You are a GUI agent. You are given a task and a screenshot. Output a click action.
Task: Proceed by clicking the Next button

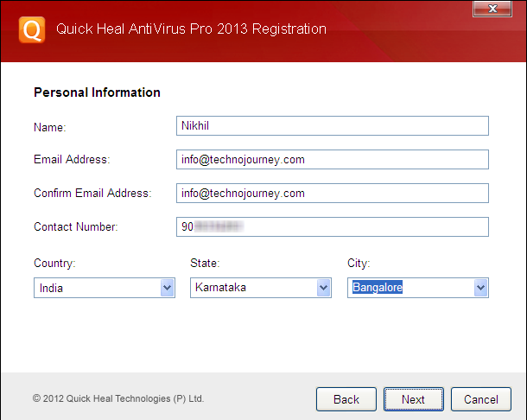pos(414,399)
